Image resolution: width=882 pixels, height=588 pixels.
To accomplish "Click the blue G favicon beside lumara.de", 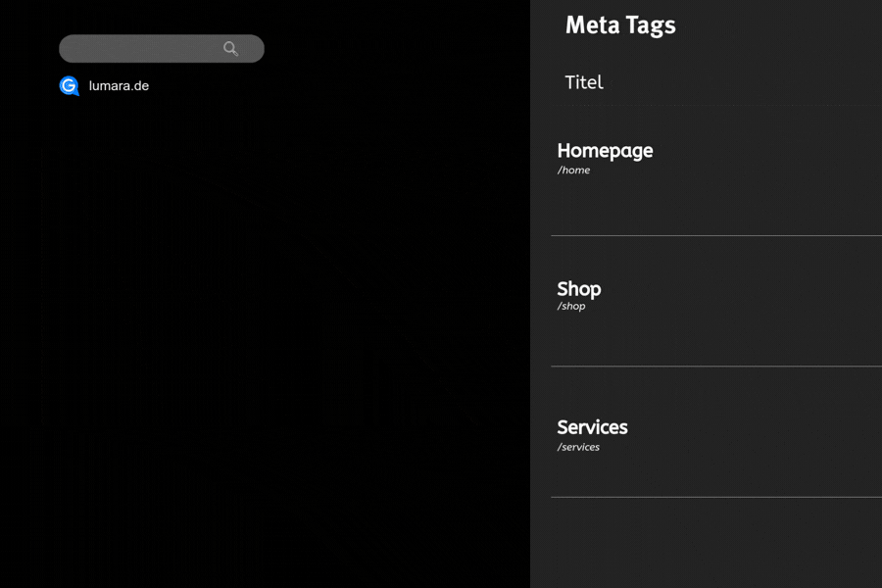I will (69, 85).
